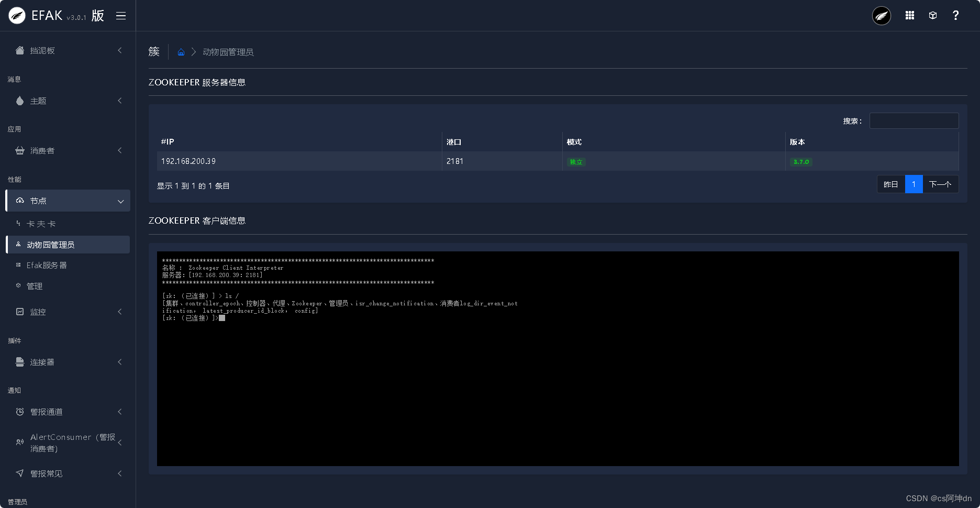Screen dimensions: 980x508
Task: Click the 挡泥板 dashboard icon
Action: (x=19, y=50)
